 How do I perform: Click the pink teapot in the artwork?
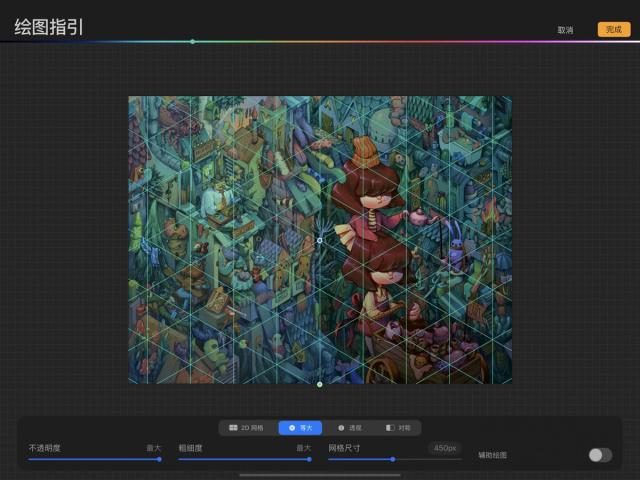pos(419,217)
